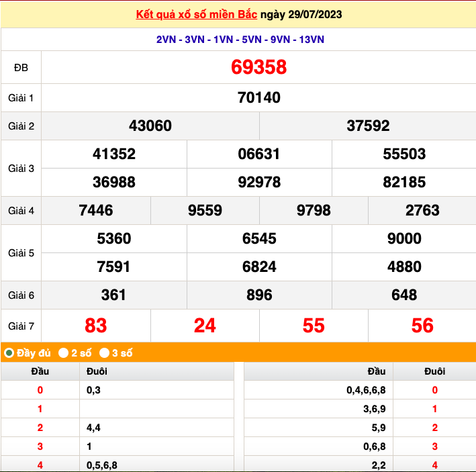This screenshot has width=476, height=472.
Task: Click the 'ĐB' prize row label
Action: [21, 68]
